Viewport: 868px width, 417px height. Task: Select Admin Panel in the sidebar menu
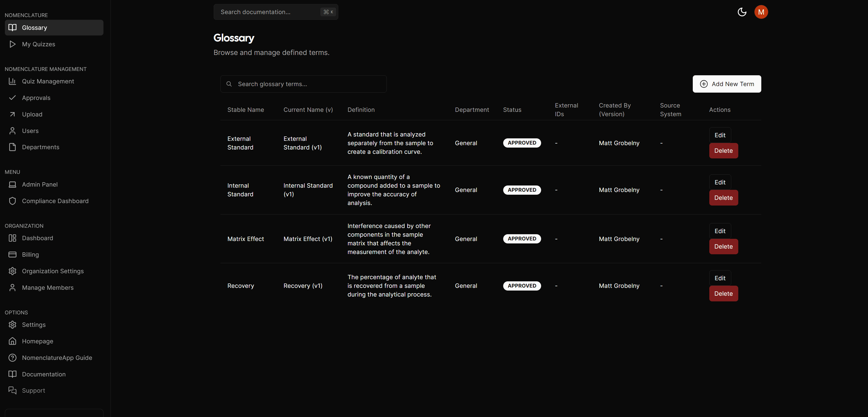coord(40,184)
